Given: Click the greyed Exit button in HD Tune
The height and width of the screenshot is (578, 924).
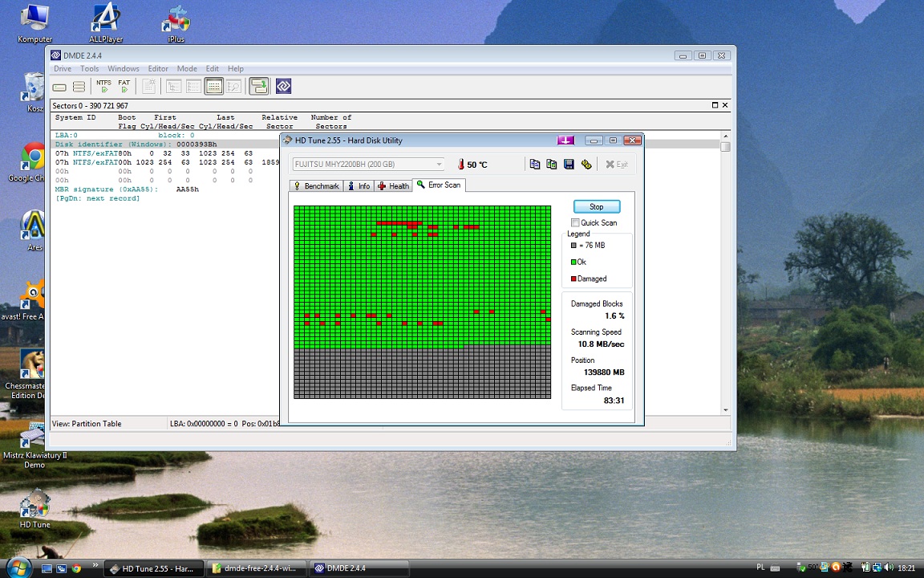Looking at the screenshot, I should (616, 164).
